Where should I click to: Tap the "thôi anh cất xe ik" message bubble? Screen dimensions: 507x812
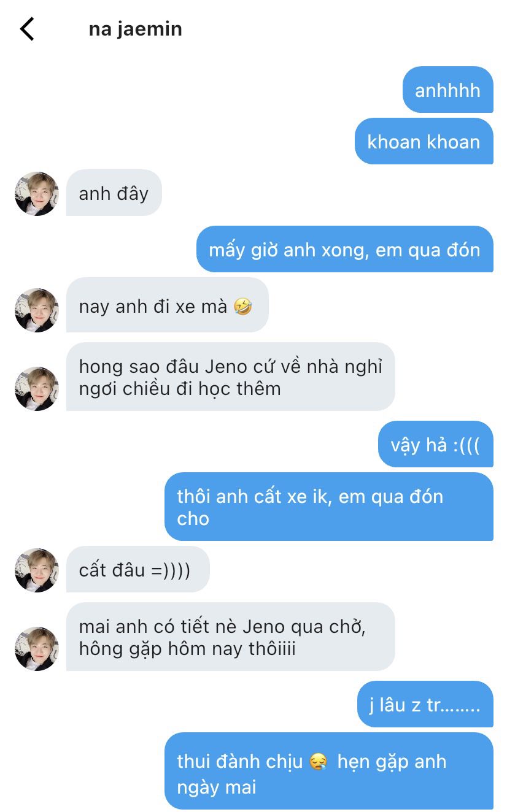(x=328, y=507)
